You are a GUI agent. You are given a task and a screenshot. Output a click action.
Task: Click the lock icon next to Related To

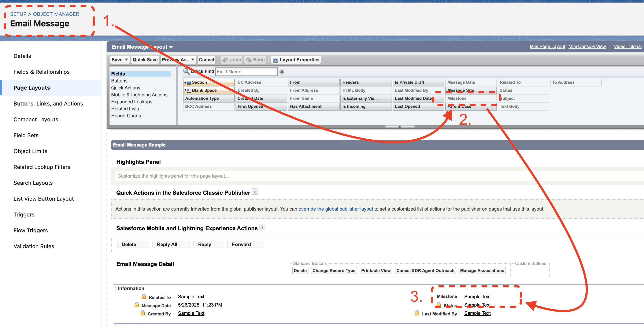[x=144, y=296]
